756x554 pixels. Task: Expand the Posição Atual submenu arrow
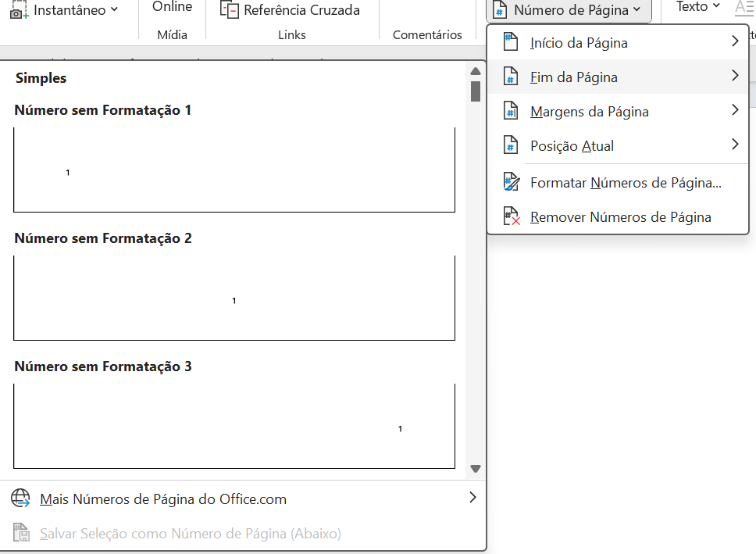[735, 145]
